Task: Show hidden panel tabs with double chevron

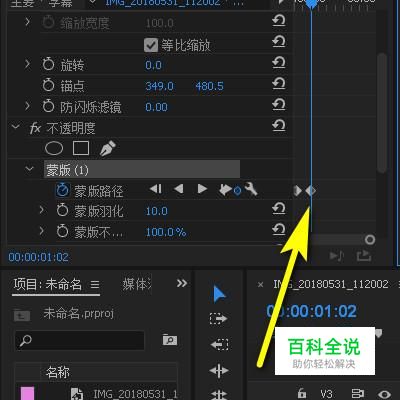Action: coord(182,283)
